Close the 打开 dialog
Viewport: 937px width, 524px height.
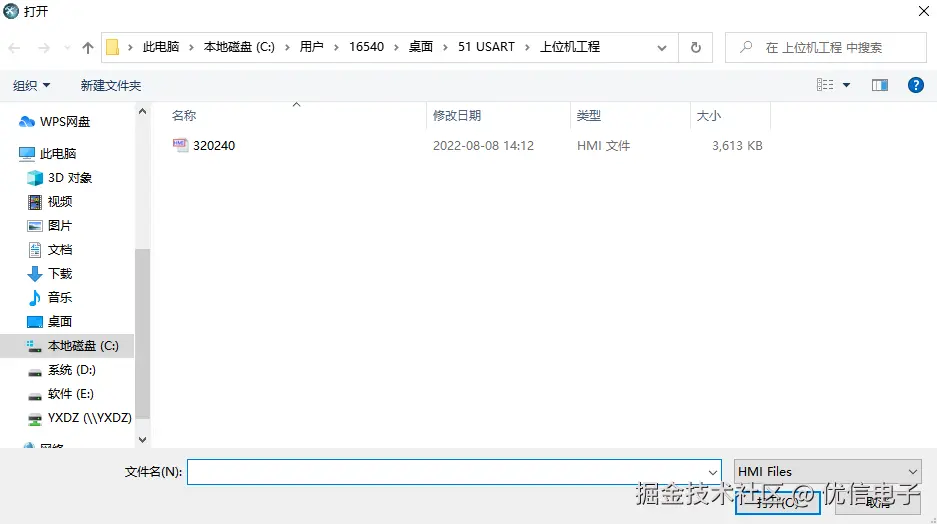[x=923, y=11]
